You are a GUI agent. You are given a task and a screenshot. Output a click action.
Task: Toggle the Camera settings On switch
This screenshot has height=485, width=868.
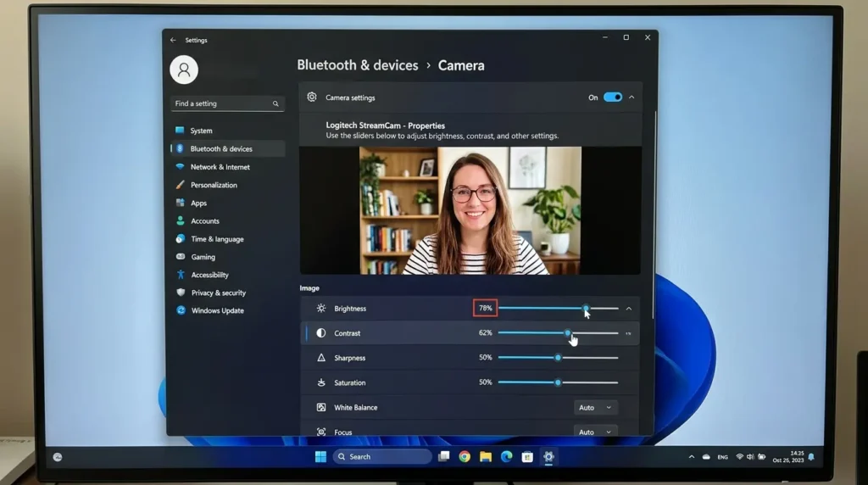pos(613,97)
